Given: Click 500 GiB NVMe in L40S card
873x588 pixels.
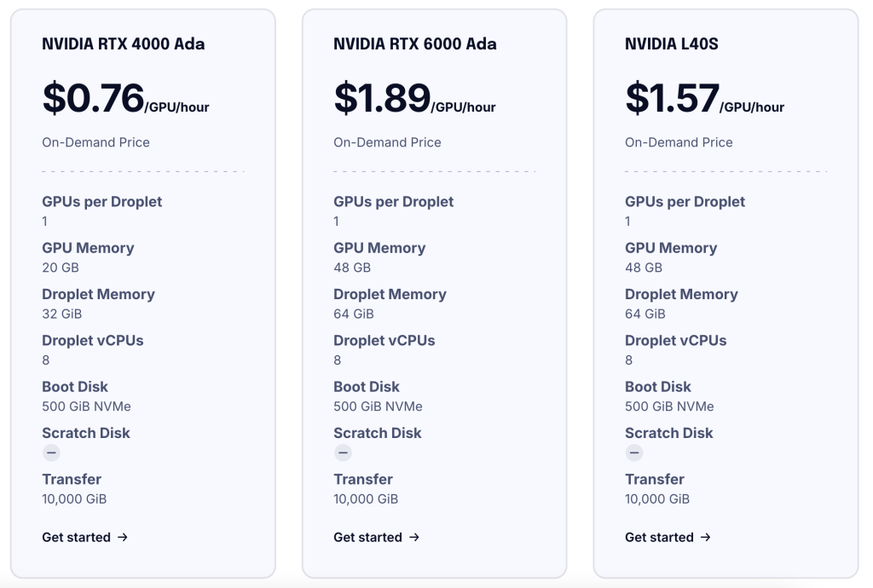Looking at the screenshot, I should click(669, 406).
